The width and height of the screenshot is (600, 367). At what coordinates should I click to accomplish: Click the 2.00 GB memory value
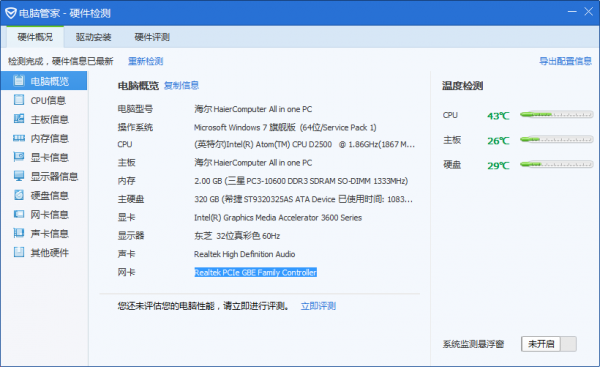pyautogui.click(x=301, y=181)
